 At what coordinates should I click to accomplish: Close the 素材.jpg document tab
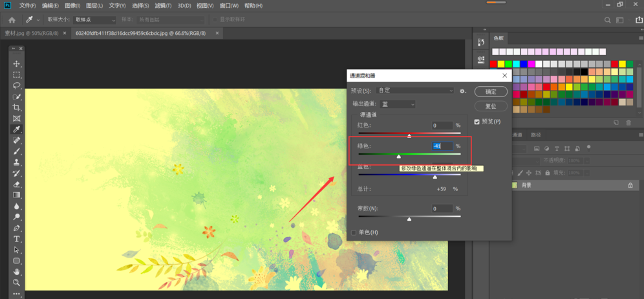pos(65,33)
